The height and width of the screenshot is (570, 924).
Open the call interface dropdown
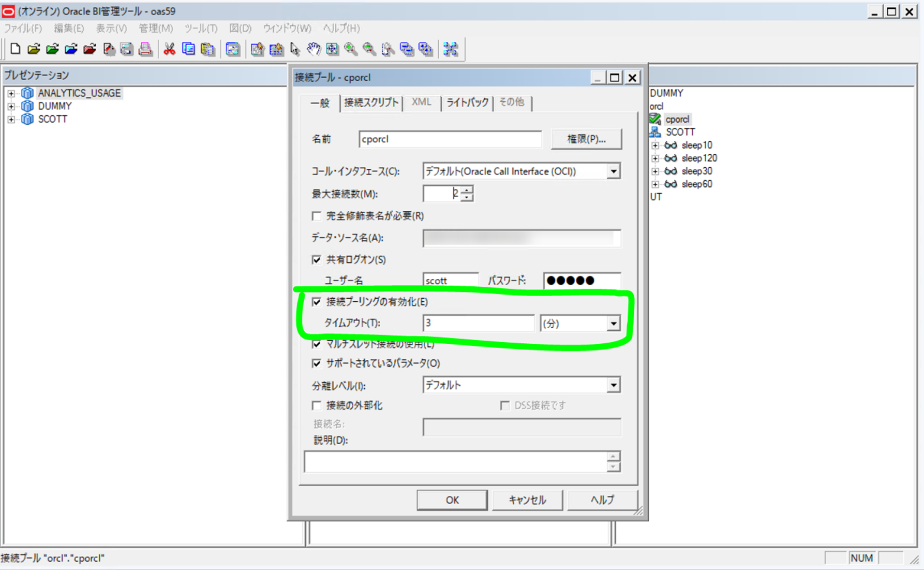(613, 171)
